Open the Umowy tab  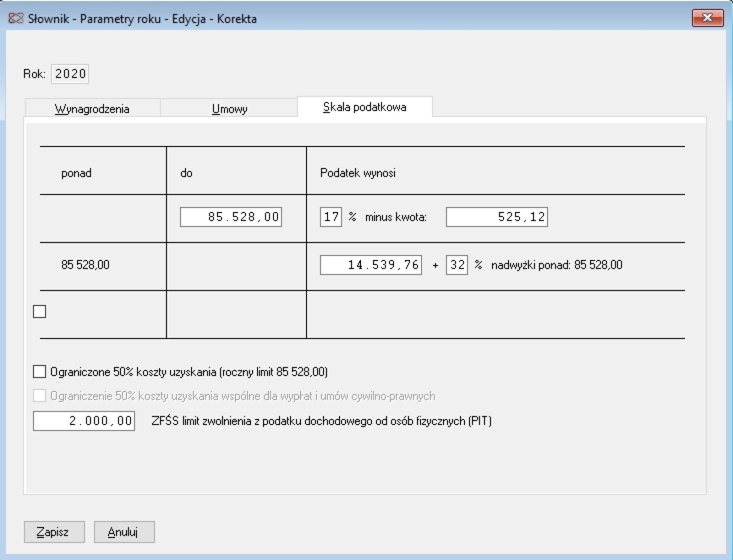[229, 109]
